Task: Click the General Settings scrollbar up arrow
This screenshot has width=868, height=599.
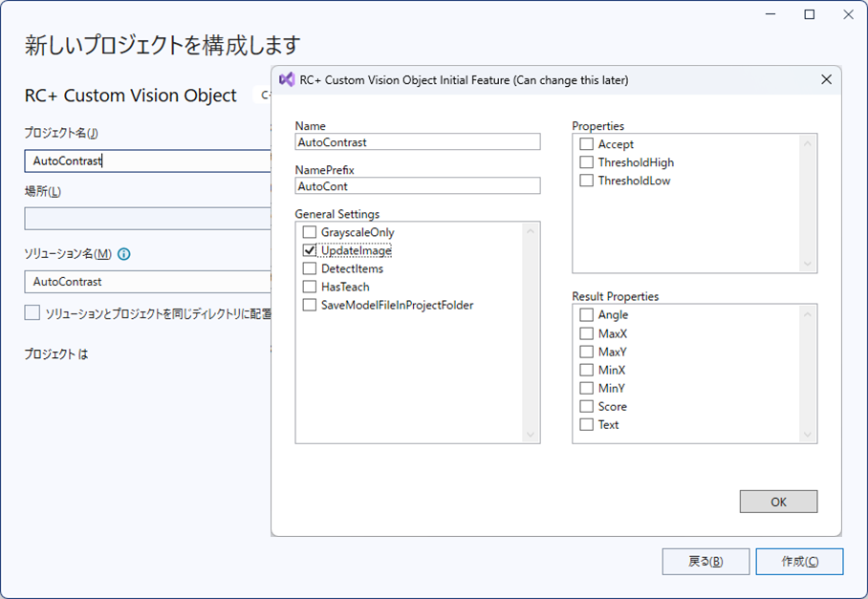Action: coord(532,230)
